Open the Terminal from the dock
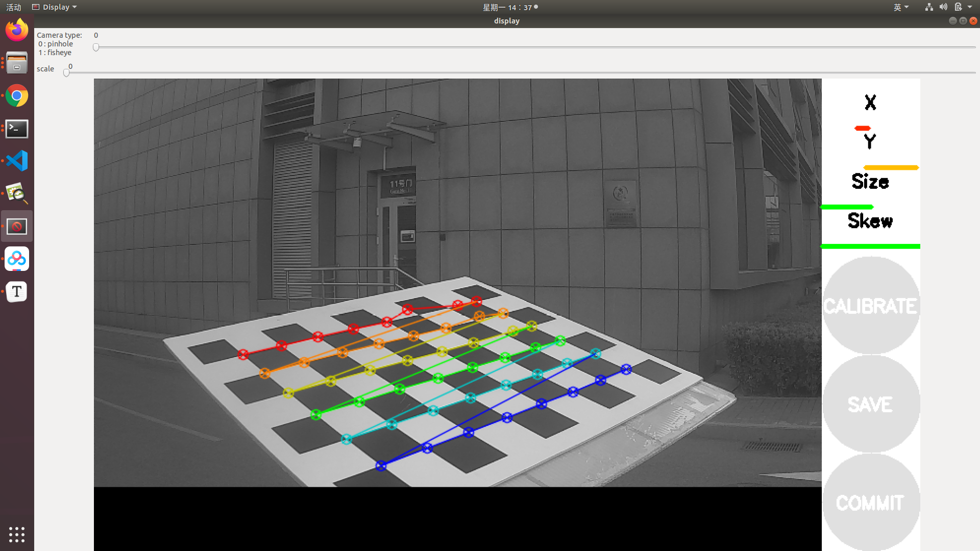 click(17, 129)
